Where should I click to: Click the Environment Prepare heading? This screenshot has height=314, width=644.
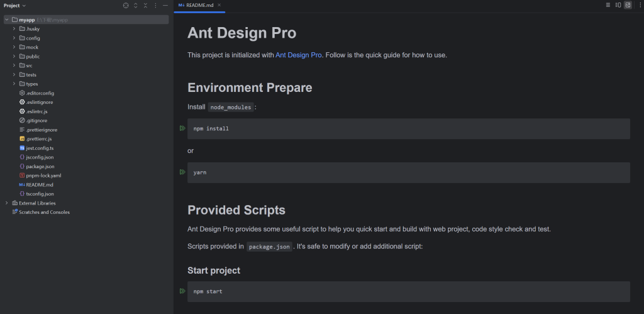click(x=250, y=88)
